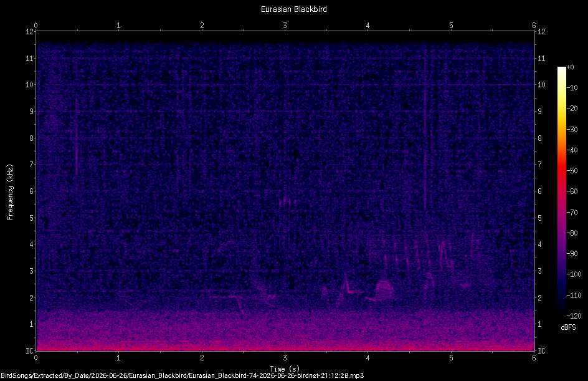The height and width of the screenshot is (381, 588).
Task: Click the spectrogram file path at the bottom
Action: click(x=183, y=375)
